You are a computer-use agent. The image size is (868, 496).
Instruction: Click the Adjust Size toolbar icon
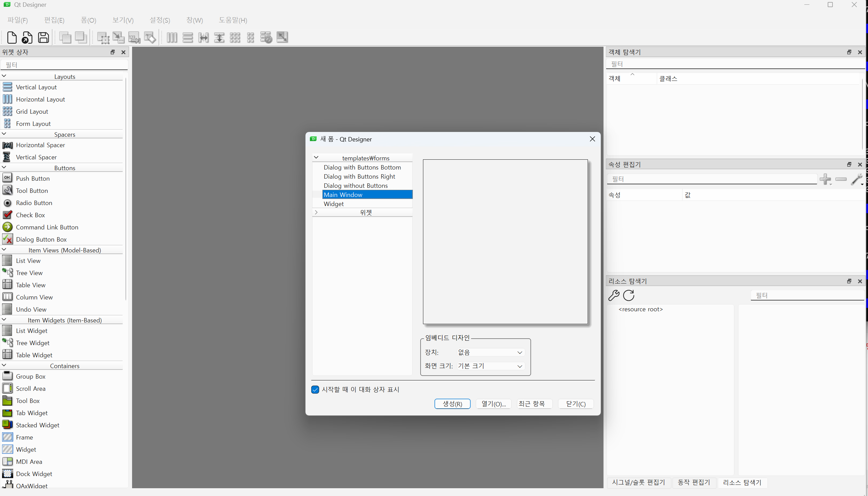(x=282, y=38)
